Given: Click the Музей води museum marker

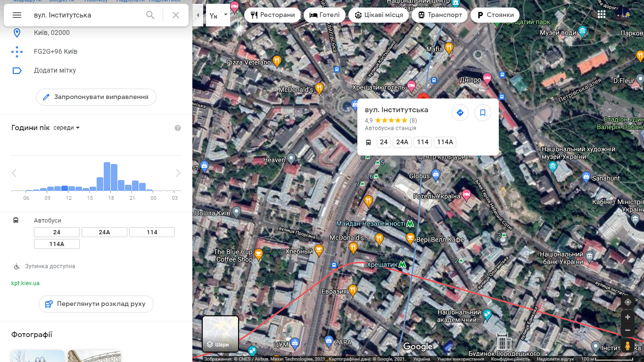Looking at the screenshot, I should [x=583, y=32].
